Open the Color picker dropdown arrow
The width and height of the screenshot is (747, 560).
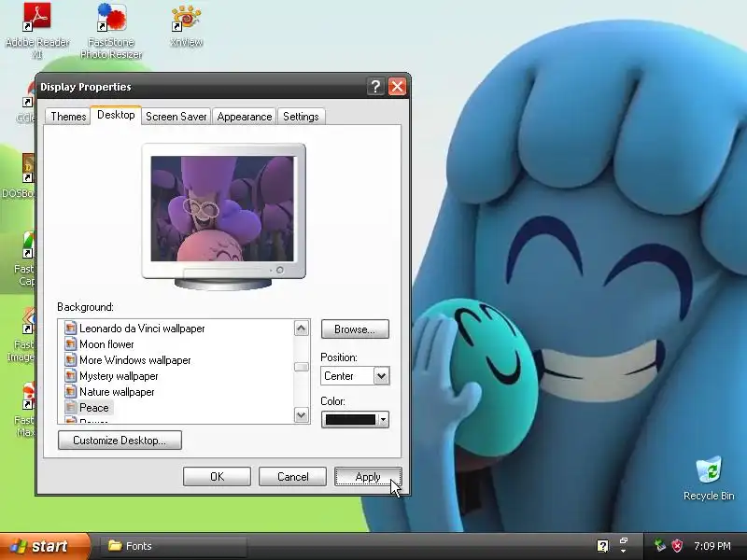(x=384, y=419)
